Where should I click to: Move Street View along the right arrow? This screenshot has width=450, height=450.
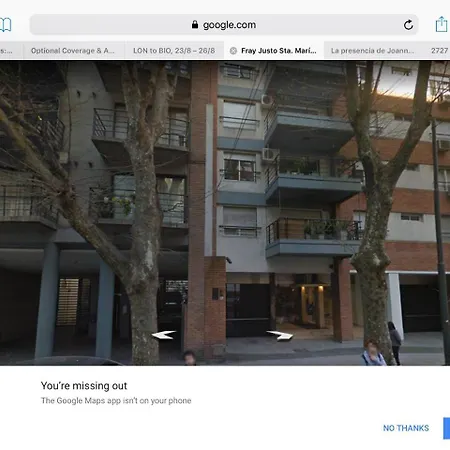point(280,335)
